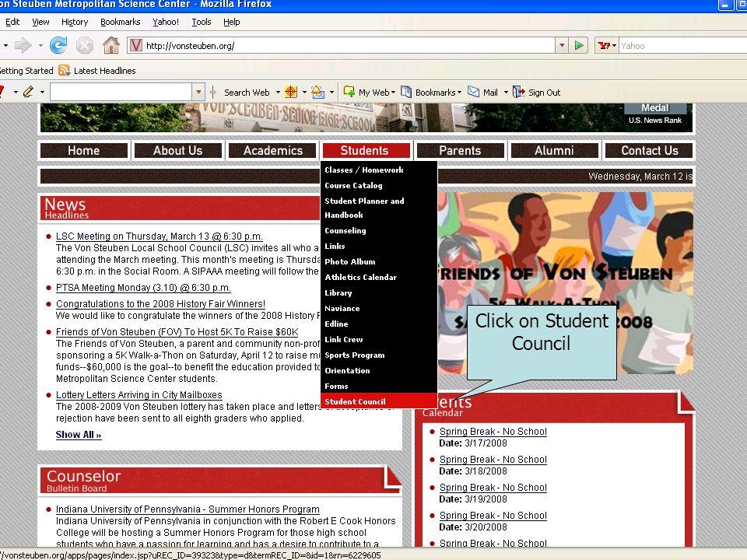Open Friends of Von Steuben 5K link
The height and width of the screenshot is (560, 747).
coord(177,332)
